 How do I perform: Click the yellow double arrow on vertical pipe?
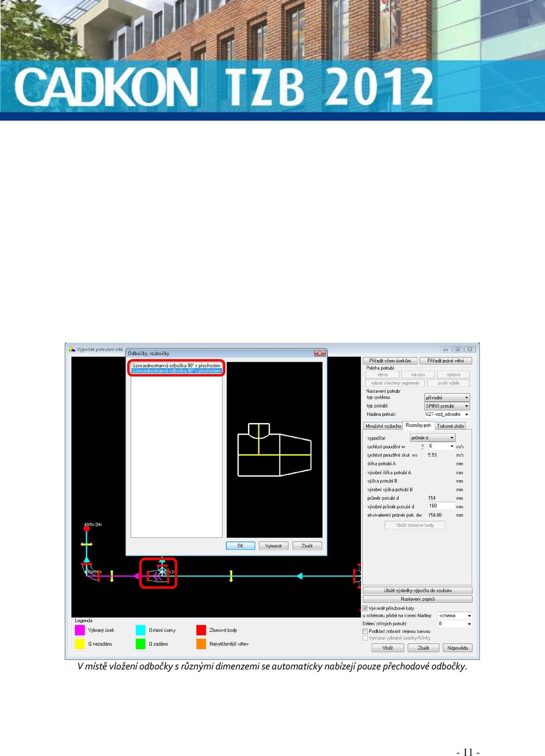pos(86,544)
